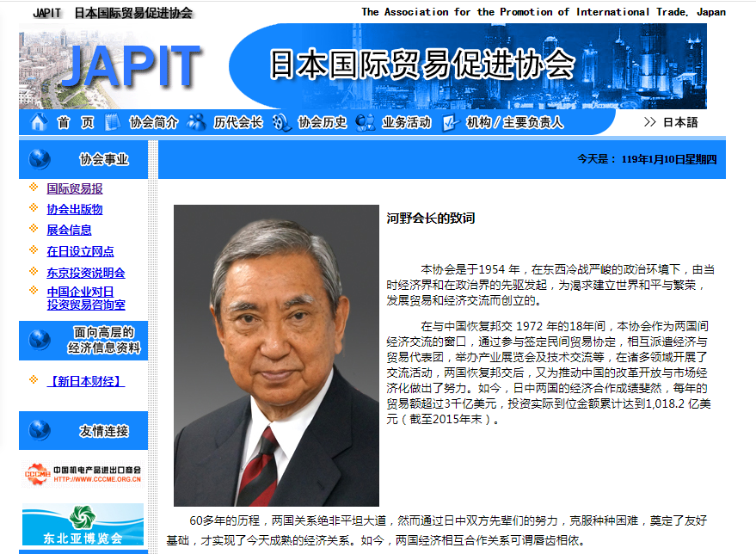Open the 国际贸易报 link
Viewport: 756px width, 554px height.
click(75, 188)
